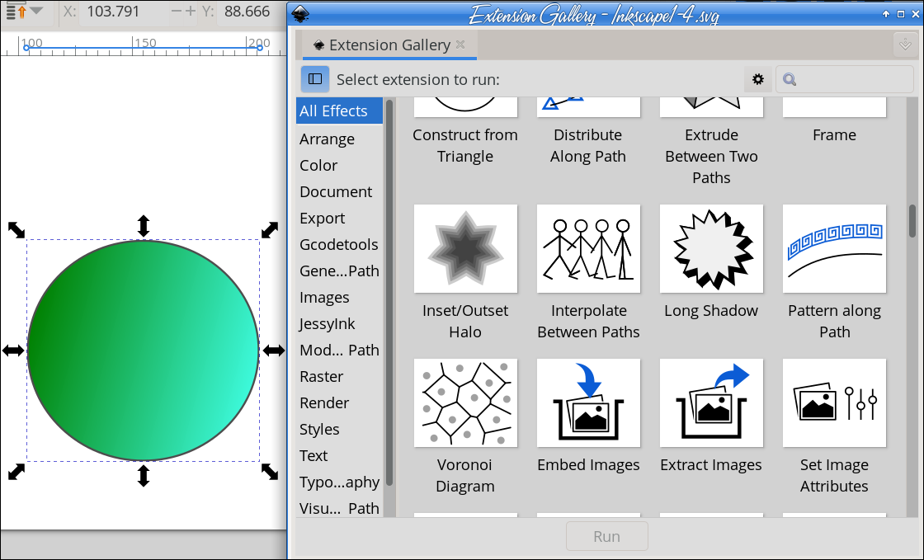Show the Document category extensions

click(339, 192)
